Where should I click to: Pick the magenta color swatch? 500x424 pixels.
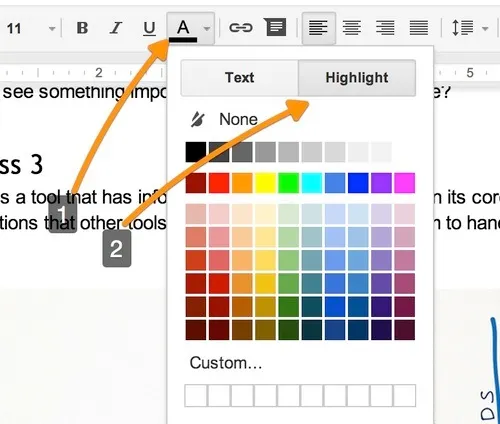[405, 183]
